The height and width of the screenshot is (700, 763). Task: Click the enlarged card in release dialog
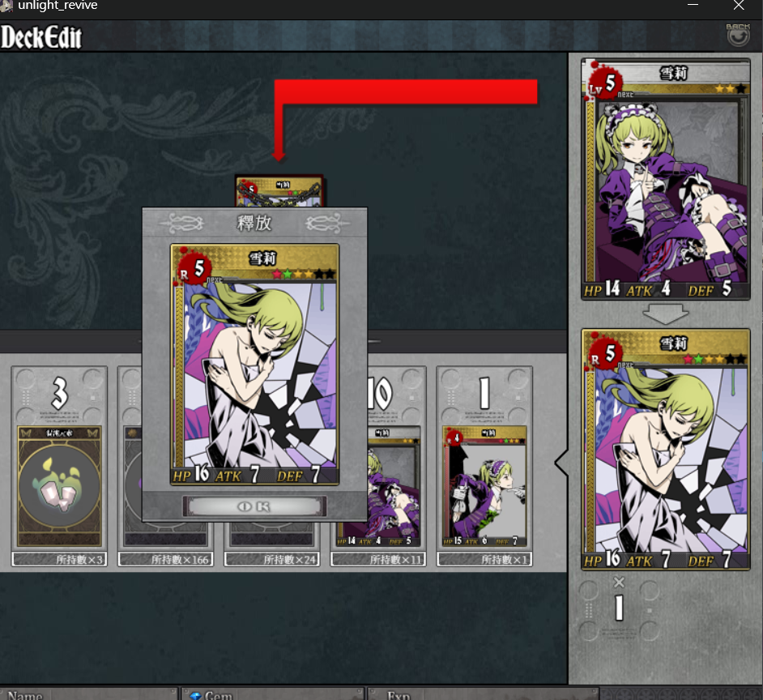[254, 364]
